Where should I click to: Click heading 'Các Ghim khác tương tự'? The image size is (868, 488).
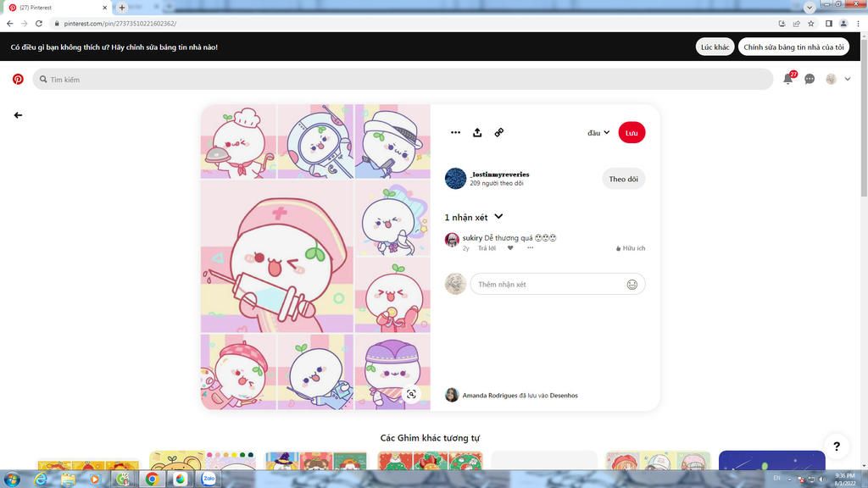(x=430, y=438)
